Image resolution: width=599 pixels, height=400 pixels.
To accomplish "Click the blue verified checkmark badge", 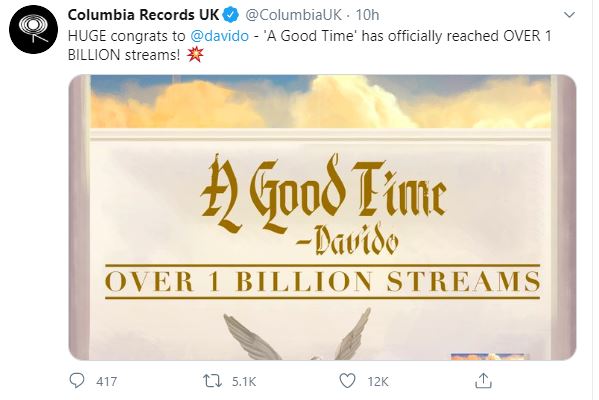I will point(231,15).
